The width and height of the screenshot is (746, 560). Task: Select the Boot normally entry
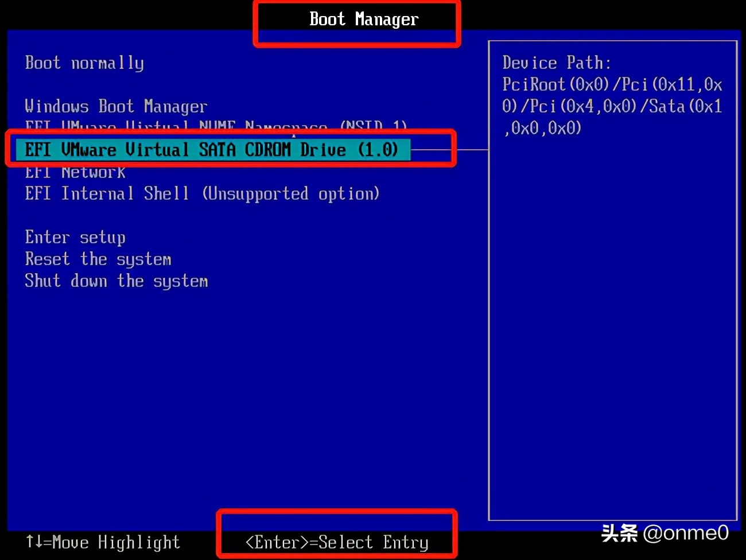coord(84,63)
